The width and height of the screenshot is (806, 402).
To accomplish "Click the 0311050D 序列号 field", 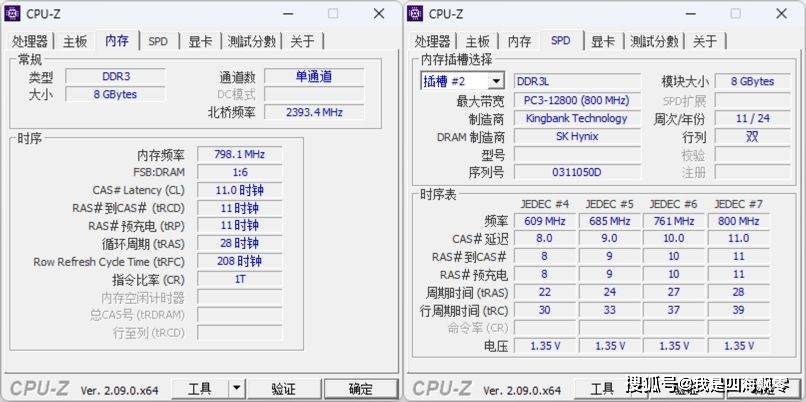I will [x=578, y=172].
